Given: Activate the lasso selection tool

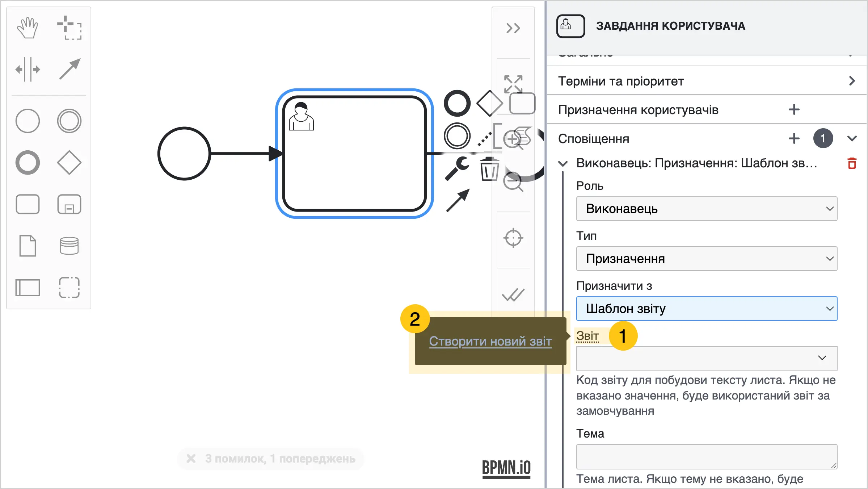Looking at the screenshot, I should coord(69,28).
